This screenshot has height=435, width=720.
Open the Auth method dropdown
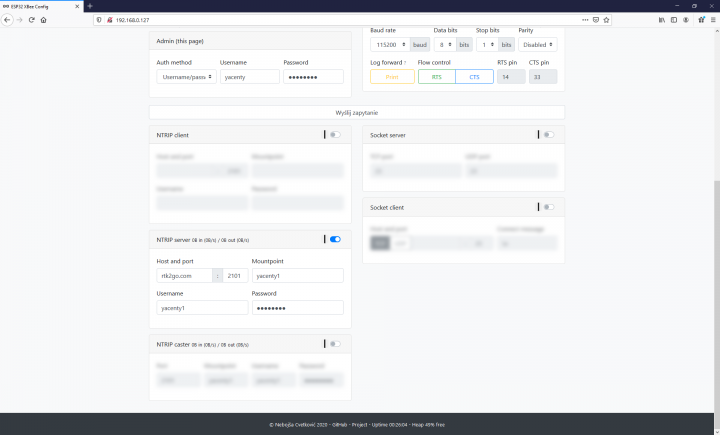(x=186, y=76)
